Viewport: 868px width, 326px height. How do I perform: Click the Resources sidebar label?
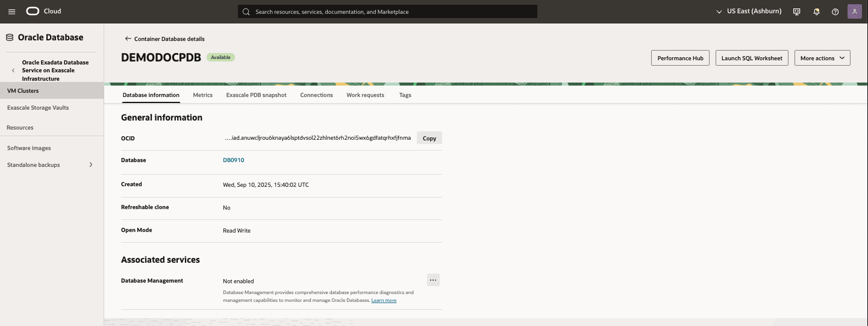pyautogui.click(x=20, y=128)
